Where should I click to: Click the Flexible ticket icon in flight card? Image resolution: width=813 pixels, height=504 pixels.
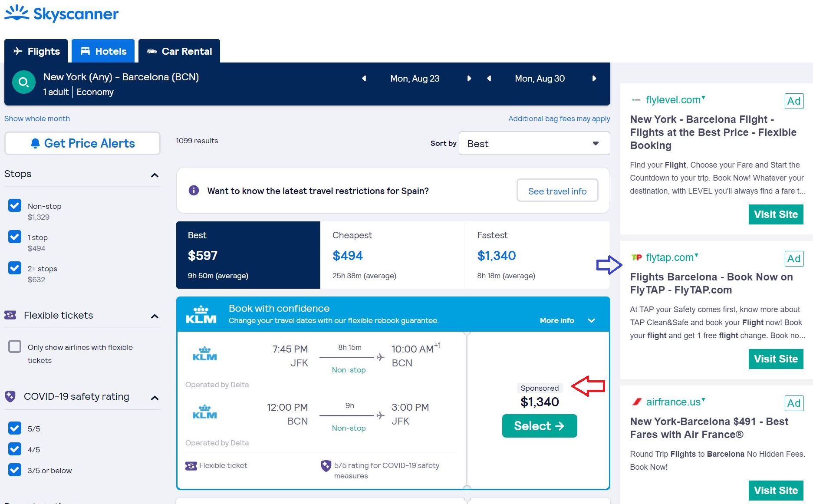point(191,466)
